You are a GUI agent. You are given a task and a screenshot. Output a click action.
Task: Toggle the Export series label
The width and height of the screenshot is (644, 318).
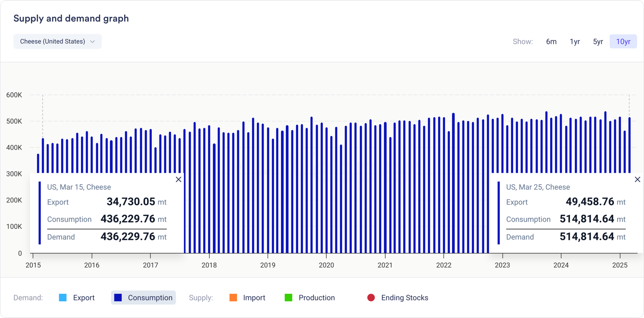click(x=84, y=298)
